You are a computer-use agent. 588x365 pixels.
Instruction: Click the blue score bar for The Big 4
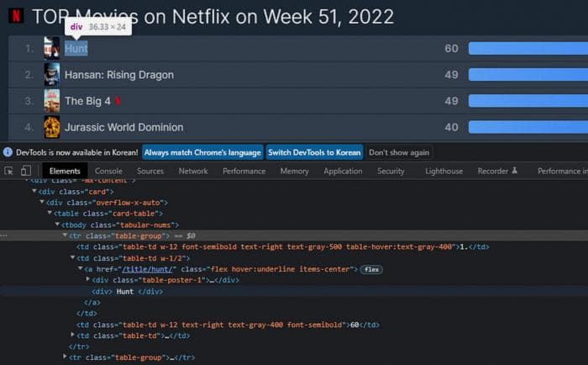(x=528, y=101)
